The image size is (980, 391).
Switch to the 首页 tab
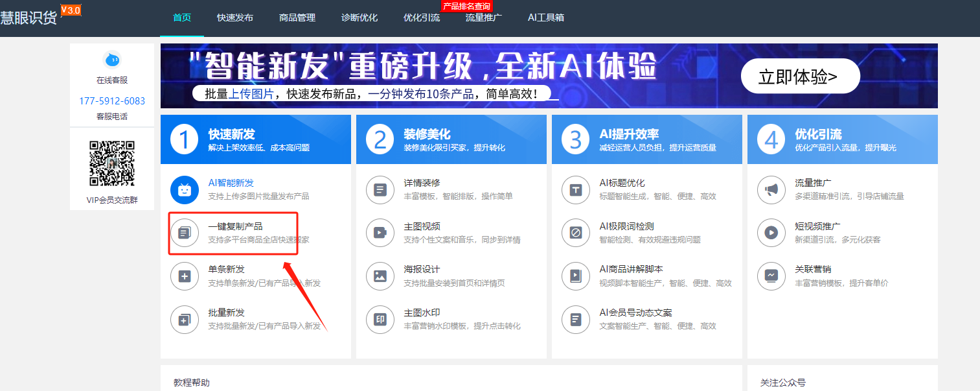[182, 18]
